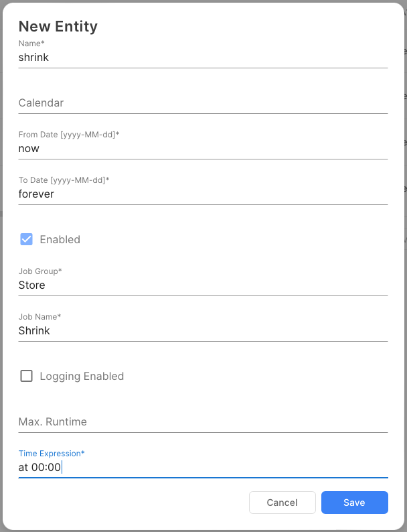Click the 'Logging Enabled' label text

tap(82, 377)
